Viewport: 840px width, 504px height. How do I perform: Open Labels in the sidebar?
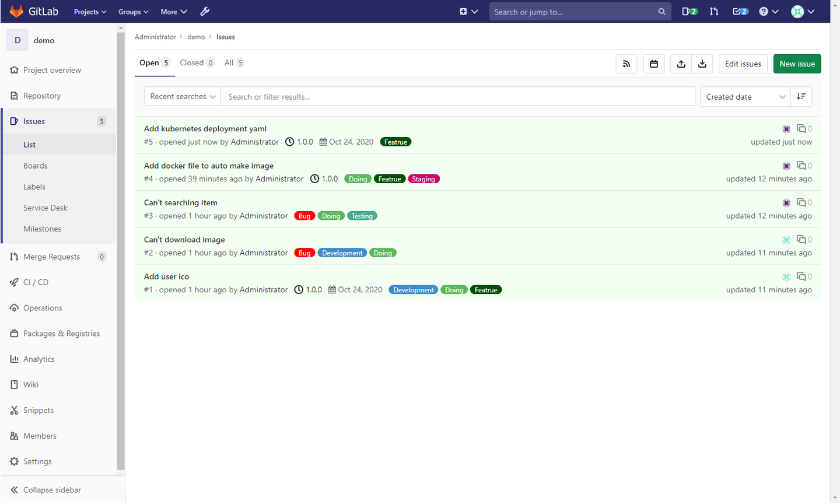(x=34, y=186)
